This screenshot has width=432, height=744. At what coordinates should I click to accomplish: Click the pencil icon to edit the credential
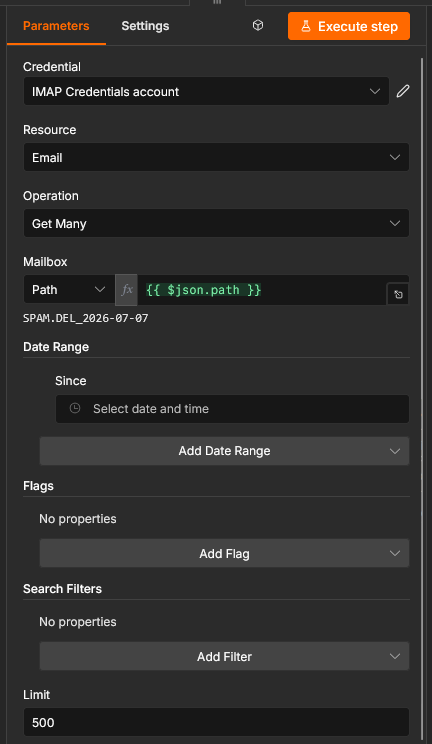(x=403, y=91)
